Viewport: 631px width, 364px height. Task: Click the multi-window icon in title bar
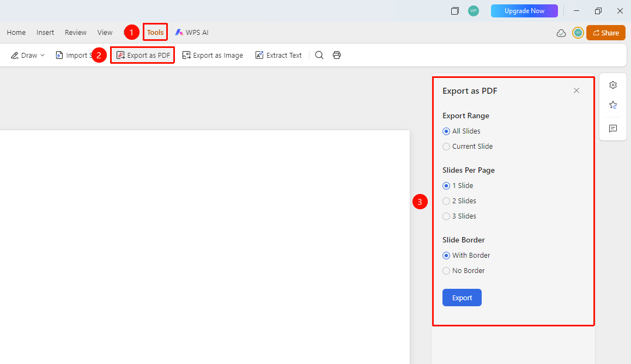(x=455, y=11)
